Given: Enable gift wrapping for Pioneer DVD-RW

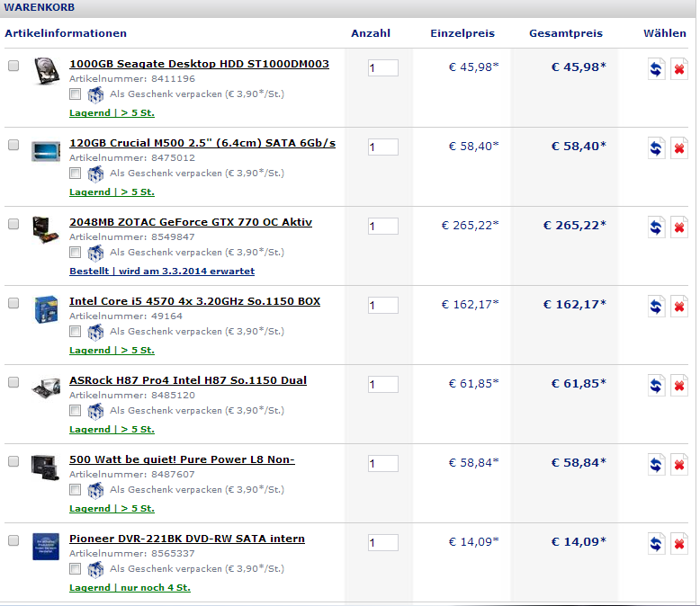Looking at the screenshot, I should [75, 569].
